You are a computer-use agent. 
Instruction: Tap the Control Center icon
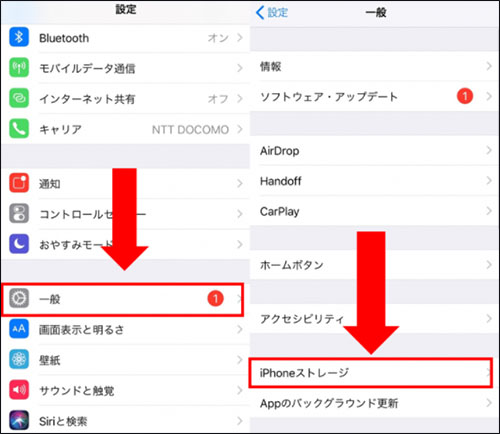[19, 213]
